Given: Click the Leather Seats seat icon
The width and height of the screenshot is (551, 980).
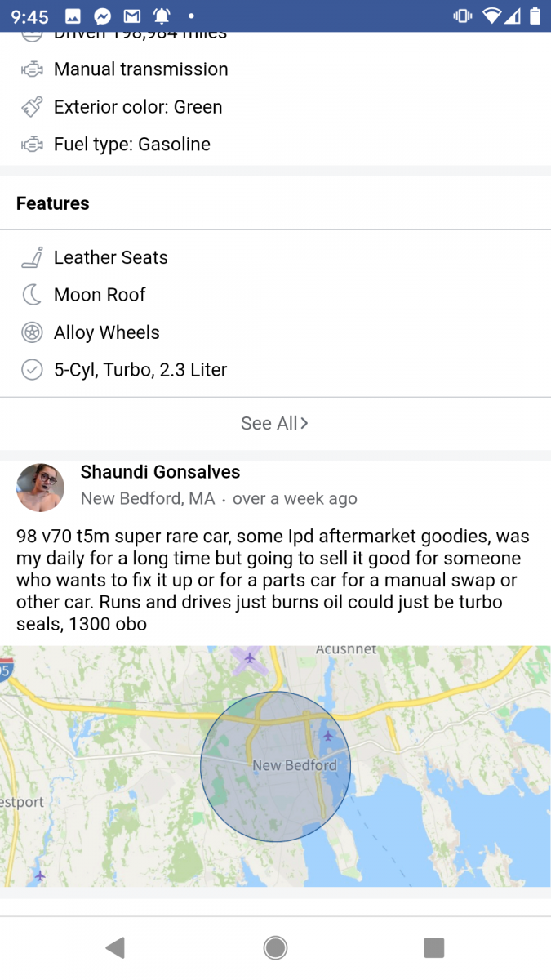Looking at the screenshot, I should coord(31,257).
